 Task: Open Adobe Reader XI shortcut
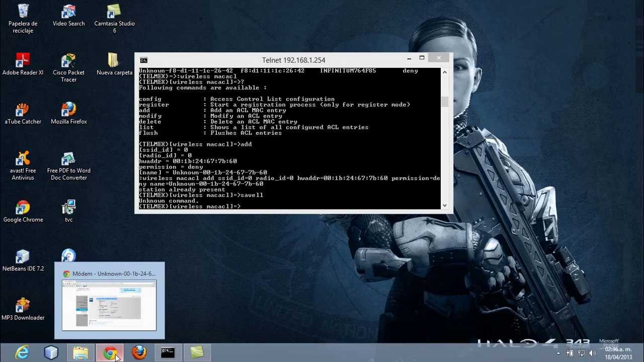click(23, 64)
